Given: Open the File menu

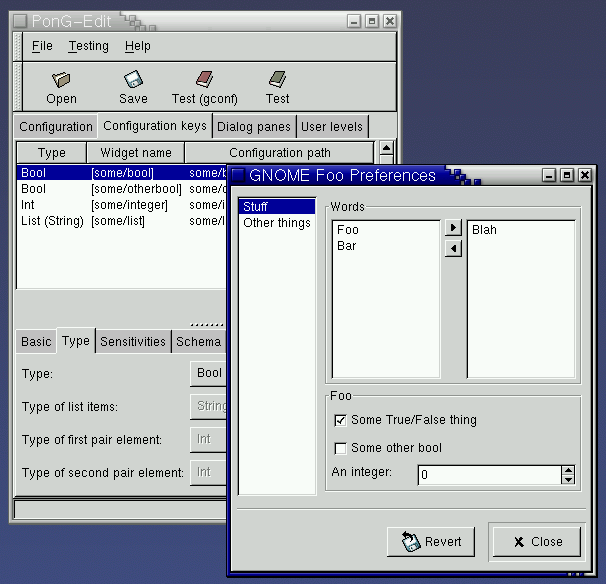Looking at the screenshot, I should click(42, 46).
